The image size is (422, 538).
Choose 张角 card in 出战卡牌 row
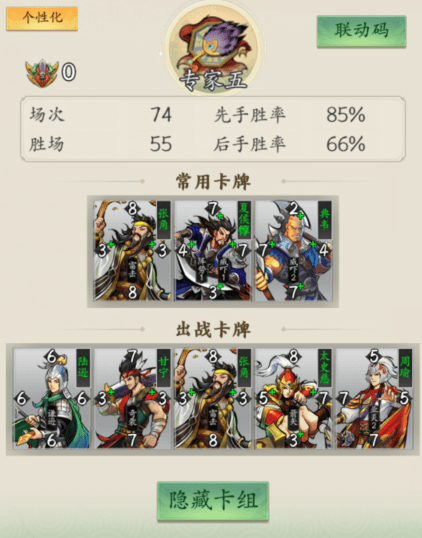pyautogui.click(x=213, y=398)
